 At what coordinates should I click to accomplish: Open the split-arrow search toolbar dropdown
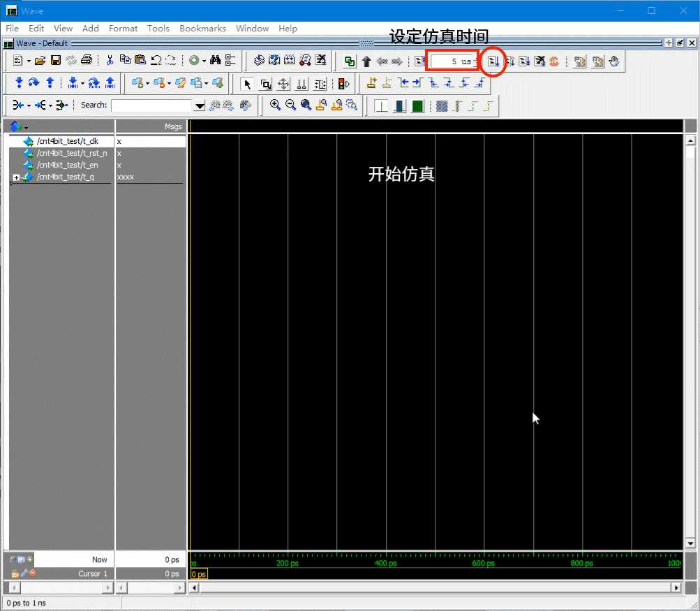tap(50, 105)
